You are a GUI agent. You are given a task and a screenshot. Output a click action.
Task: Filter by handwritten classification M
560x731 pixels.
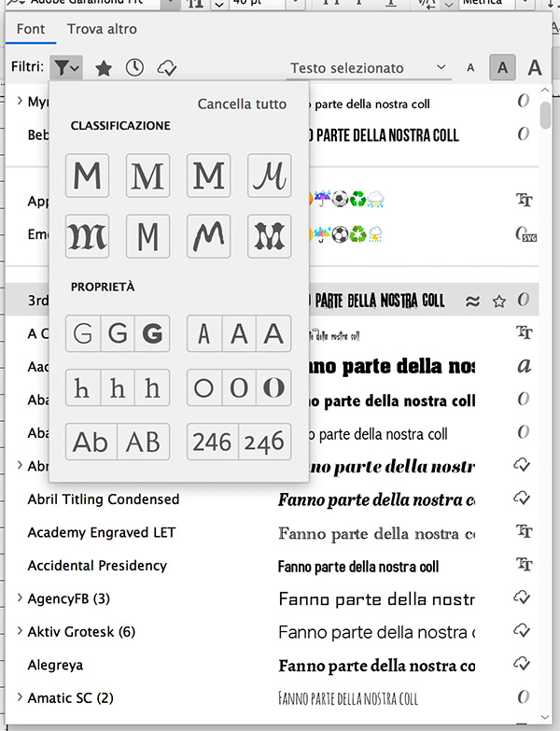coord(208,236)
